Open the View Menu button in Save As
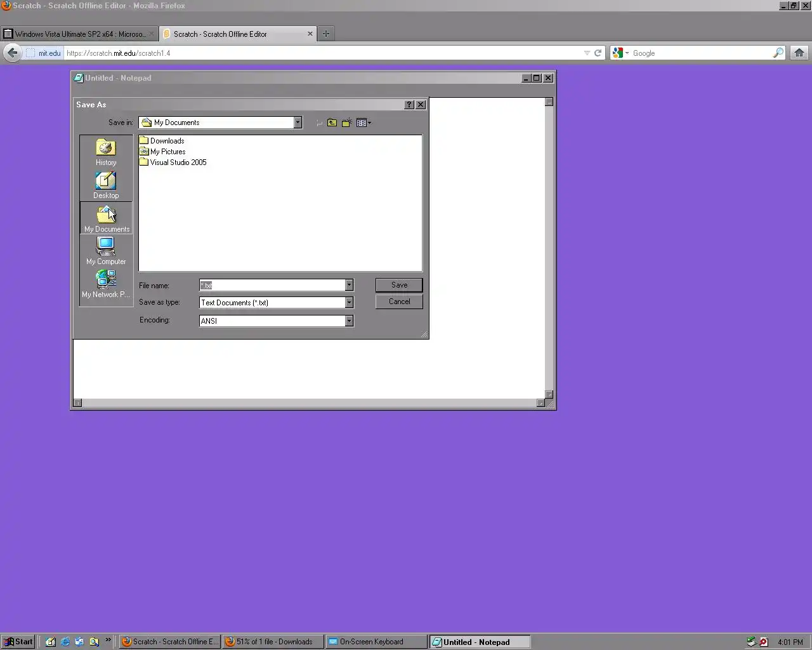812x650 pixels. pyautogui.click(x=363, y=123)
